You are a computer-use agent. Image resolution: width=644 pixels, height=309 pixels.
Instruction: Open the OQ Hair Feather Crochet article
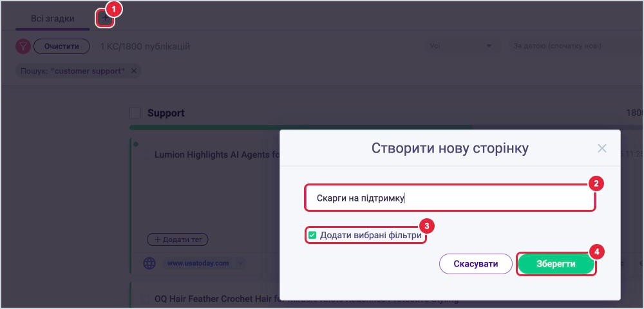(217, 298)
